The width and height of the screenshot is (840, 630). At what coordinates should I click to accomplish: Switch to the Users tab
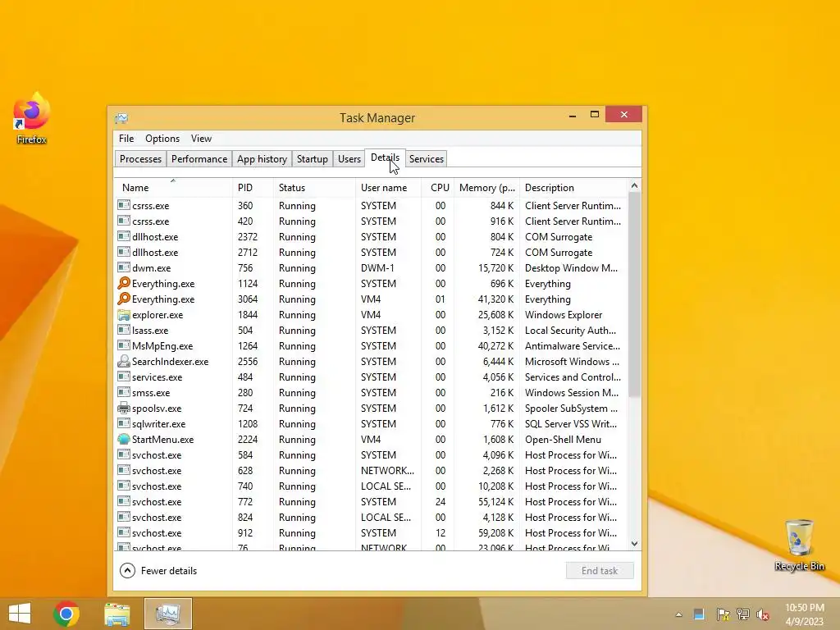(x=349, y=159)
